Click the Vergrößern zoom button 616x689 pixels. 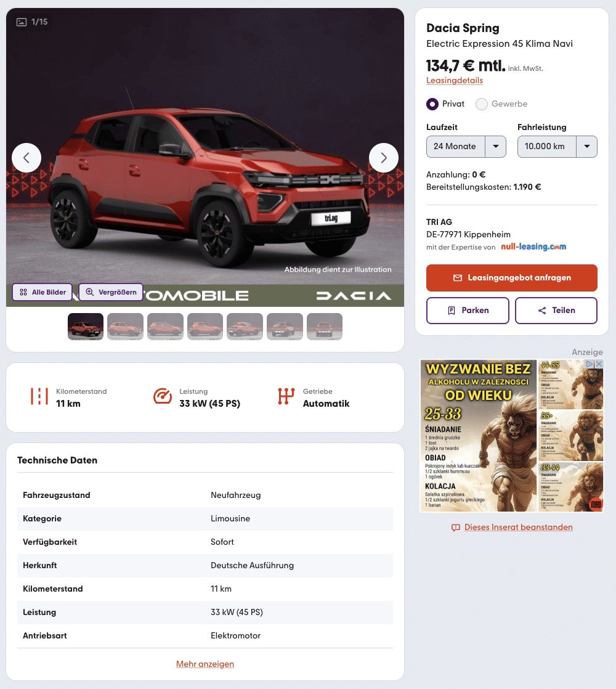(x=111, y=292)
